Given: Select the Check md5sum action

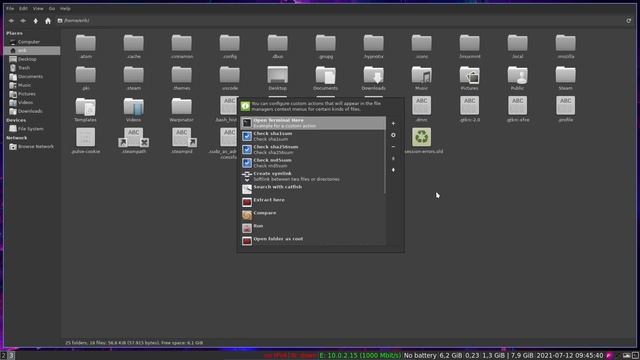Looking at the screenshot, I should pyautogui.click(x=313, y=163).
